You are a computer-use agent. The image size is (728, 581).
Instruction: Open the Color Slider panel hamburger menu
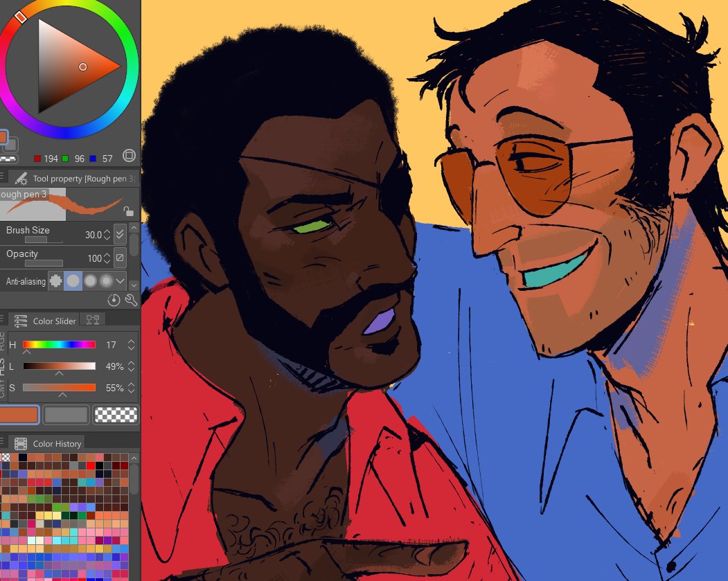point(3,319)
